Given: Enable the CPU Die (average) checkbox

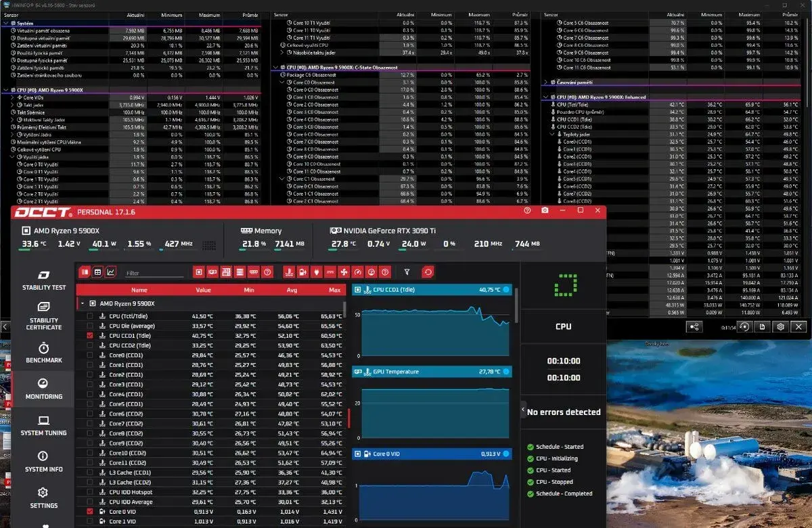Looking at the screenshot, I should tap(90, 326).
